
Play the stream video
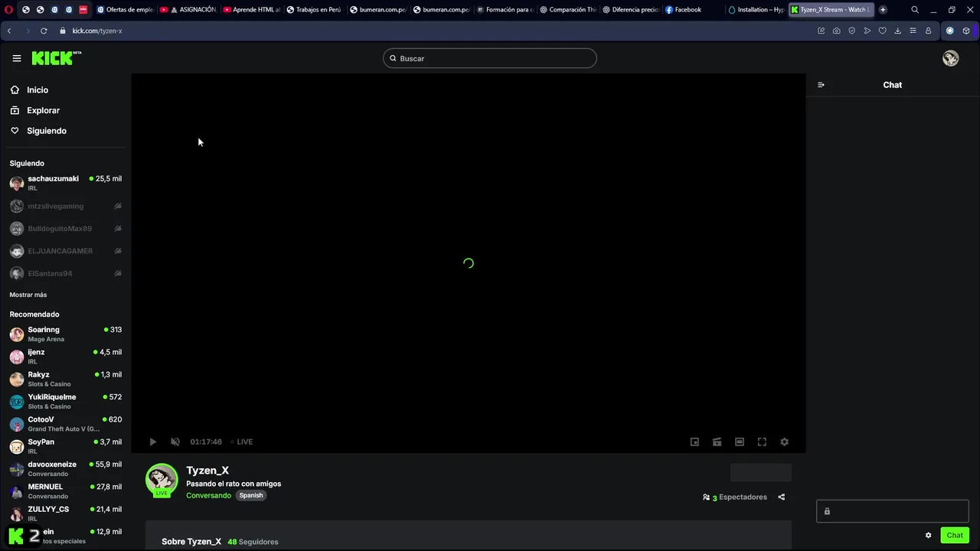click(x=152, y=442)
